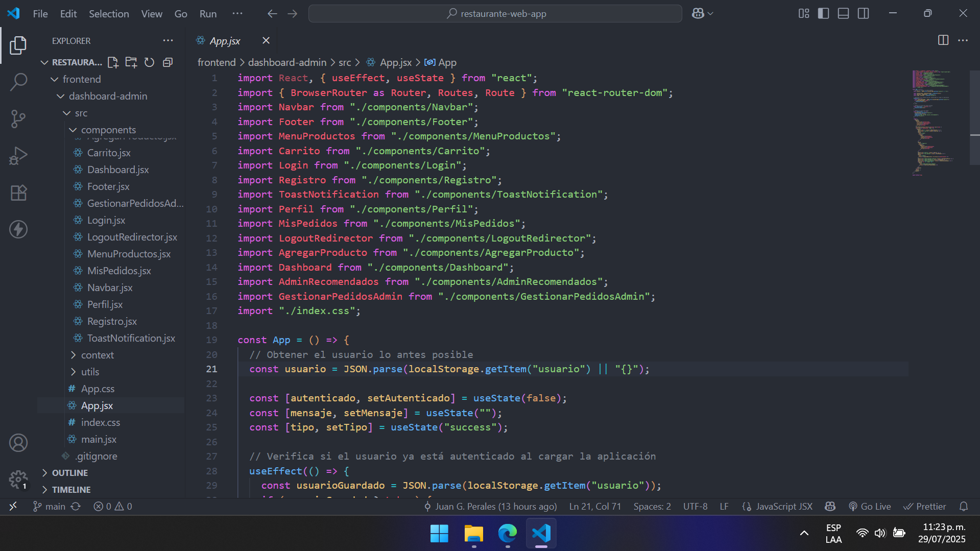The image size is (980, 551).
Task: Click the New Folder icon in Explorer
Action: (x=131, y=62)
